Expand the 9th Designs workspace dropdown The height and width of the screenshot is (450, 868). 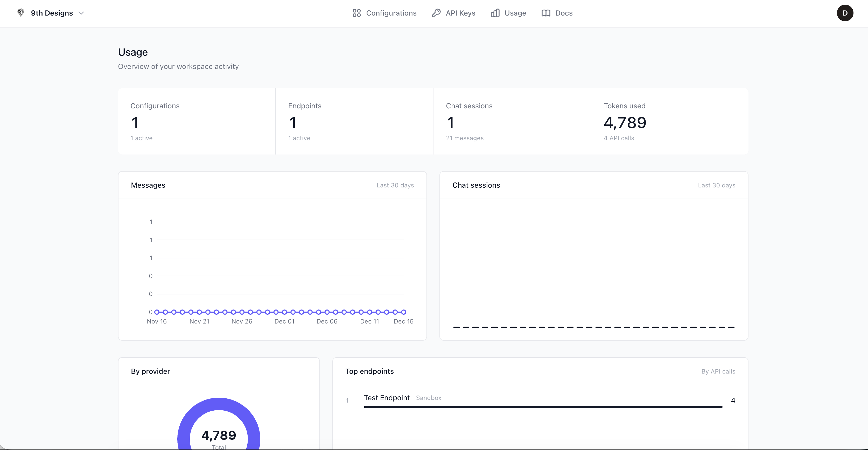tap(81, 13)
